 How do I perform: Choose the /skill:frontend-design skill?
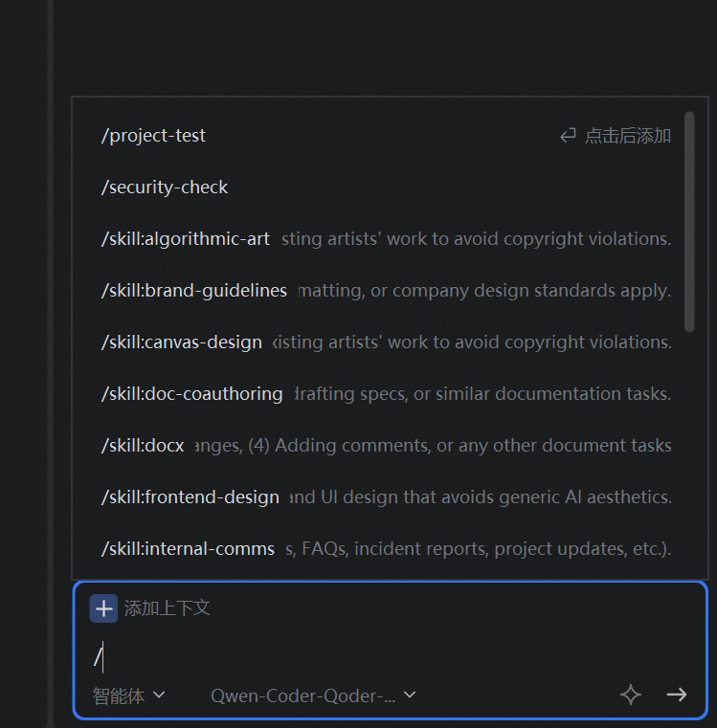pos(190,497)
